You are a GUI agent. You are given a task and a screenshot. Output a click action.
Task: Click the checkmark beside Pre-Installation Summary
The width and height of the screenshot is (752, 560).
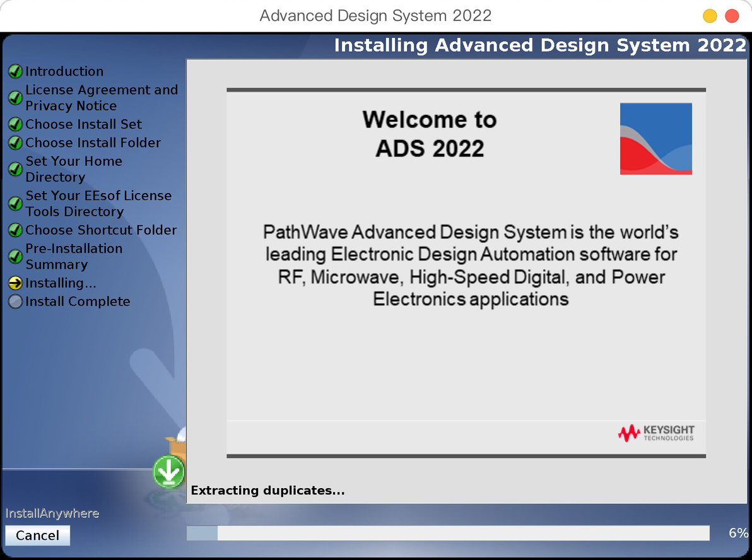point(15,257)
